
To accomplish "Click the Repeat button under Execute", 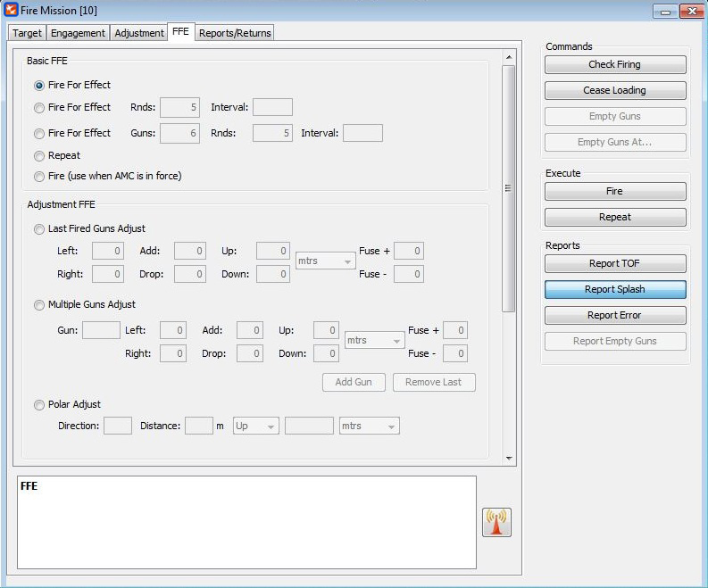I will pyautogui.click(x=615, y=217).
